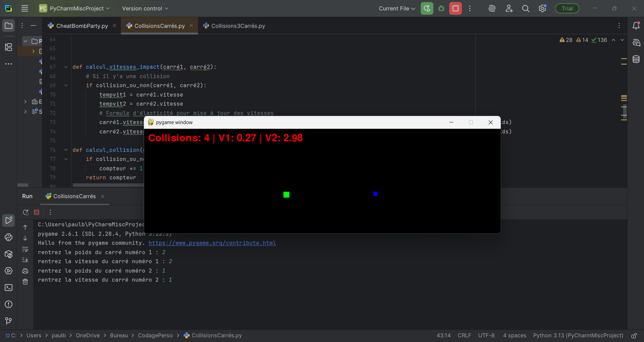
Task: Click the Trial license button
Action: [x=567, y=8]
